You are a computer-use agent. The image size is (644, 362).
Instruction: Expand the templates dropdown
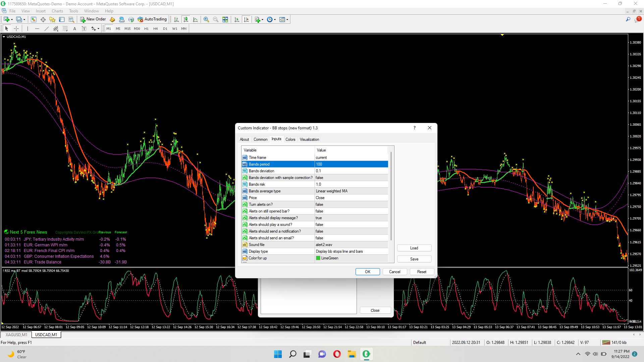(x=287, y=19)
